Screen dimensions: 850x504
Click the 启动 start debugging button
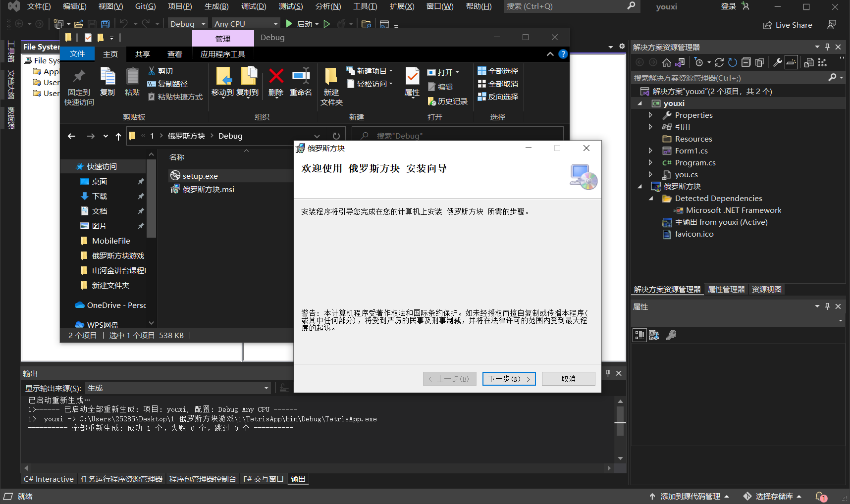(x=301, y=24)
